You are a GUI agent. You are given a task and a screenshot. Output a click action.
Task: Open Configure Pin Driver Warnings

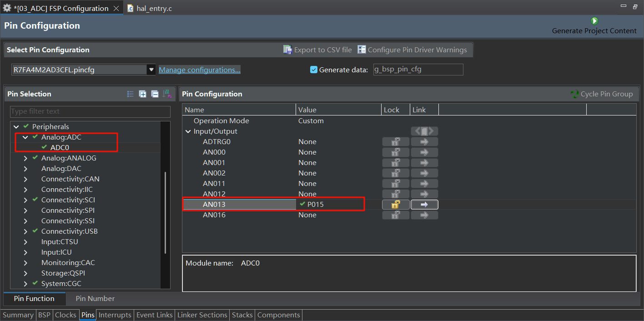pyautogui.click(x=412, y=50)
